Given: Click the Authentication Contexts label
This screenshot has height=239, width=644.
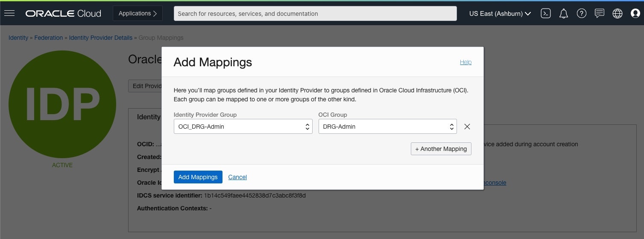Looking at the screenshot, I should tap(172, 208).
